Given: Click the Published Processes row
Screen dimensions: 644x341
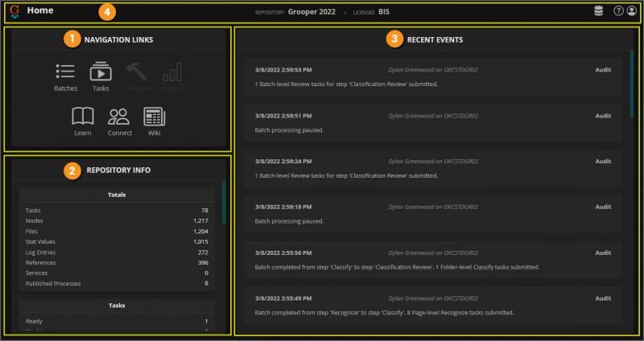Looking at the screenshot, I should (x=117, y=284).
